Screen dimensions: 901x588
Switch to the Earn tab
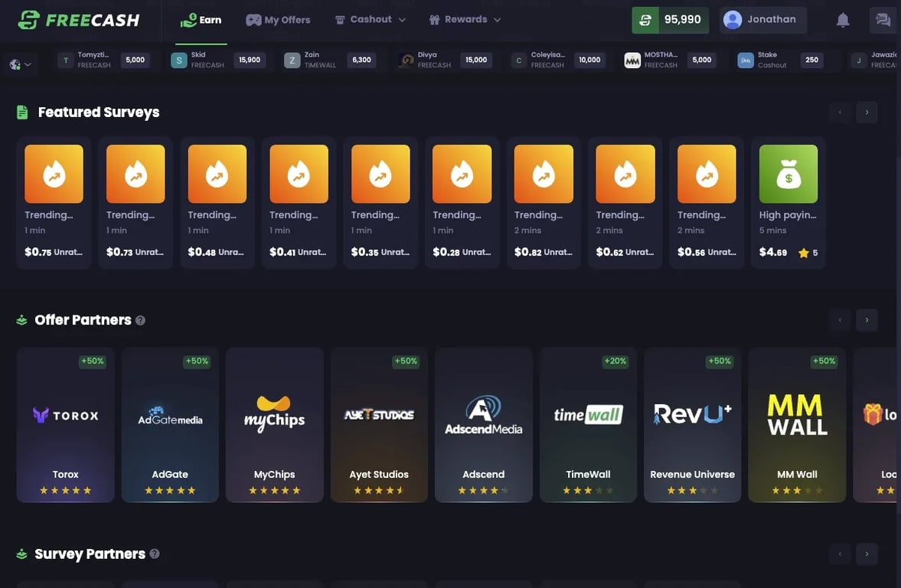pos(201,19)
